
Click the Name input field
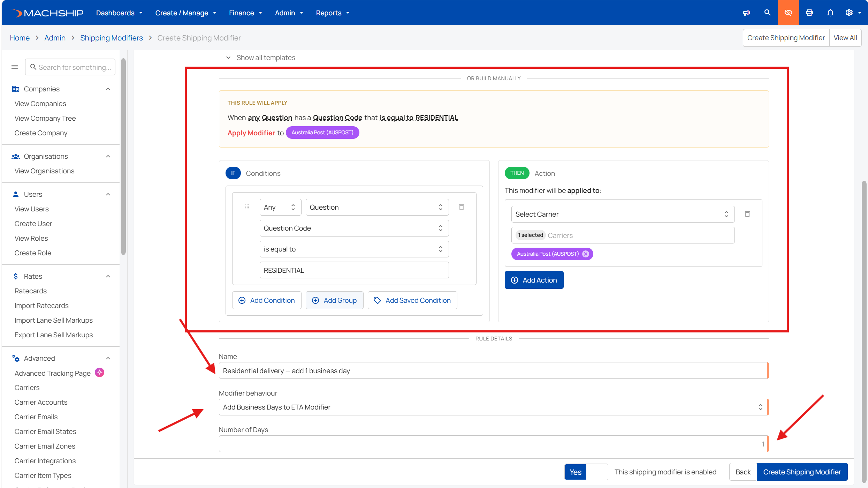tap(493, 370)
